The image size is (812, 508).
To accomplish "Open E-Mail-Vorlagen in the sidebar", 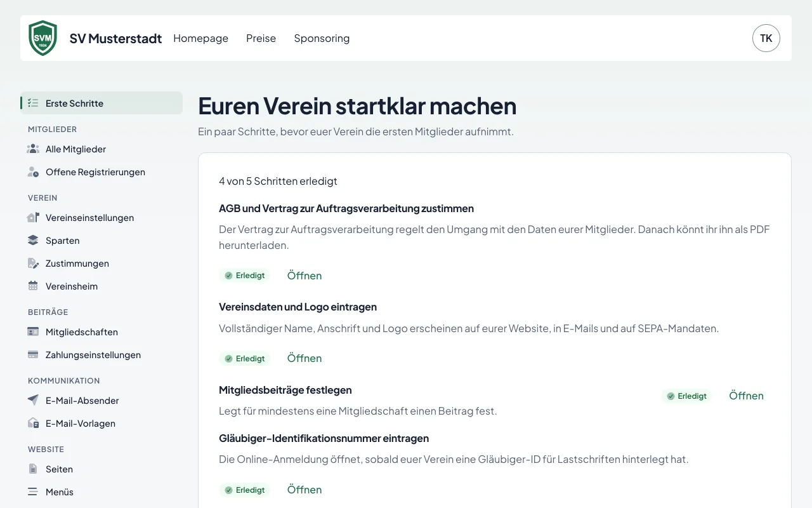I will point(101,423).
